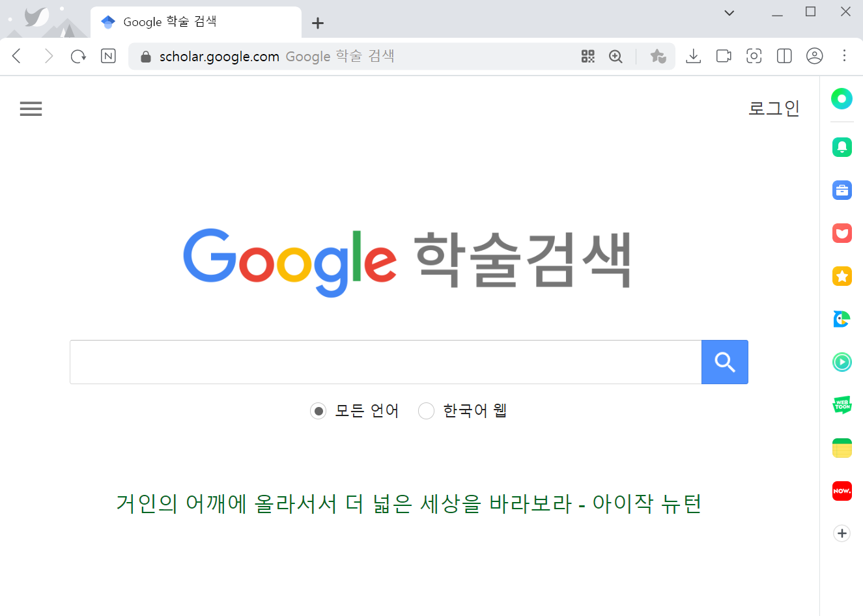Viewport: 863px width, 616px height.
Task: Add a sidebar item with plus button
Action: click(842, 533)
